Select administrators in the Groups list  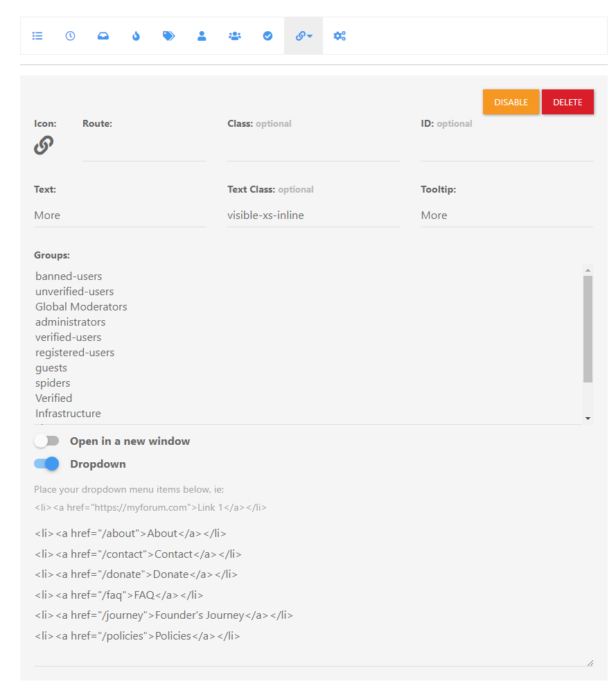tap(71, 322)
